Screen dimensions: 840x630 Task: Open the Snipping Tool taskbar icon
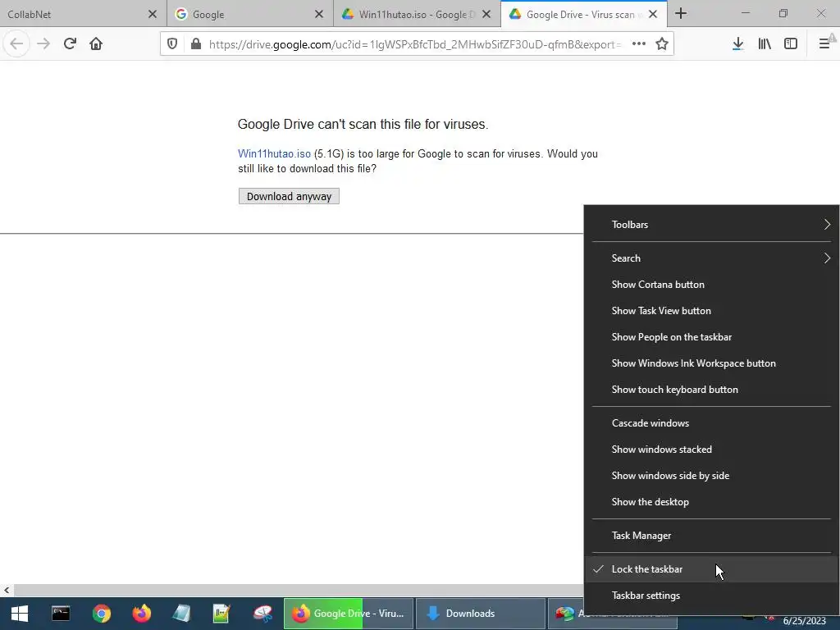262,614
